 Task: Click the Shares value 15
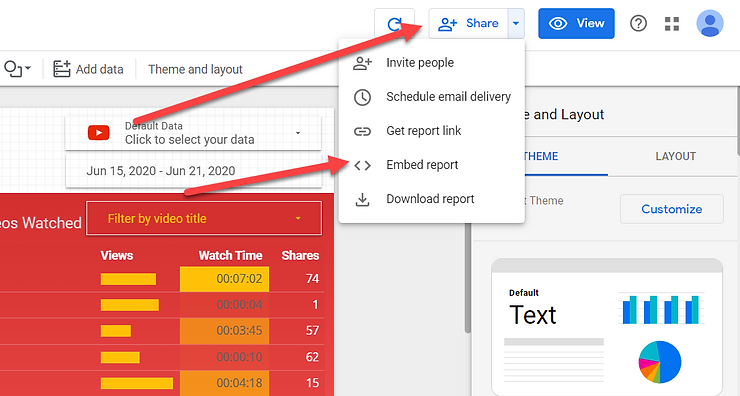[312, 383]
